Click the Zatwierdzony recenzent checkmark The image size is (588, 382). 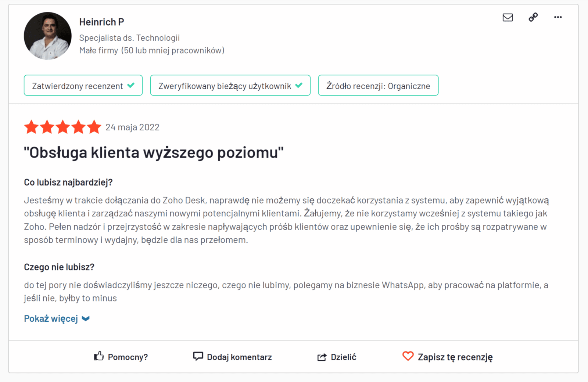[x=131, y=85]
